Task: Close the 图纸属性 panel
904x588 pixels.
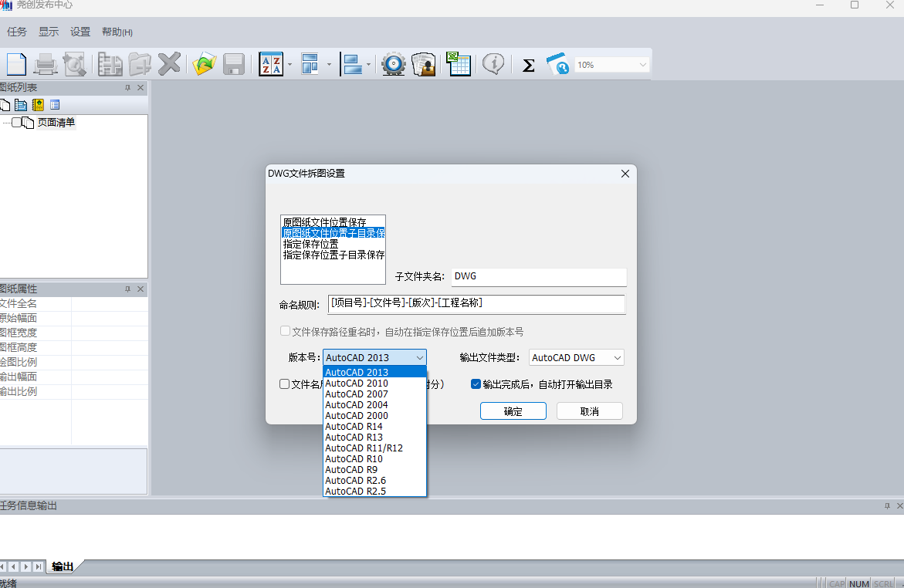Action: tap(141, 289)
